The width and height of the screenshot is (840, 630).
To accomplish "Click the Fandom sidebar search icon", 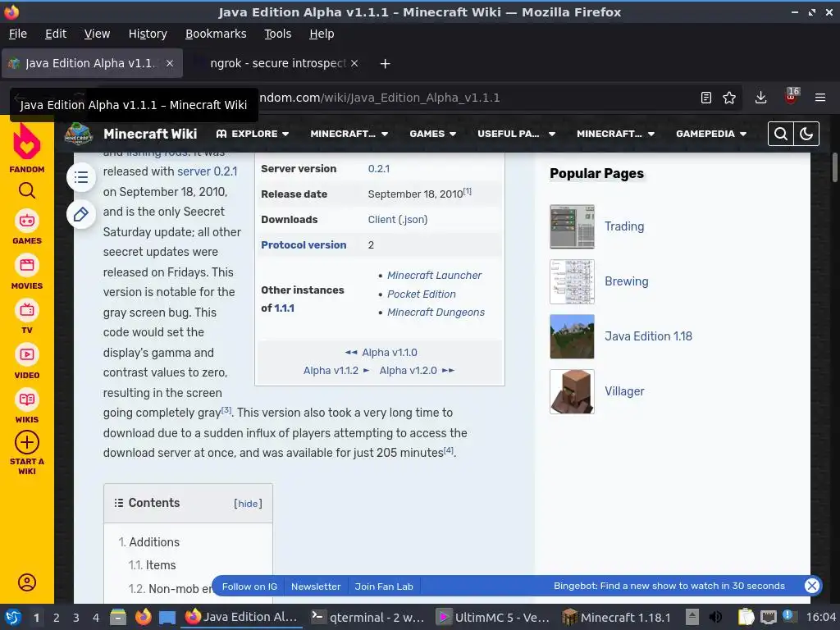I will [27, 190].
